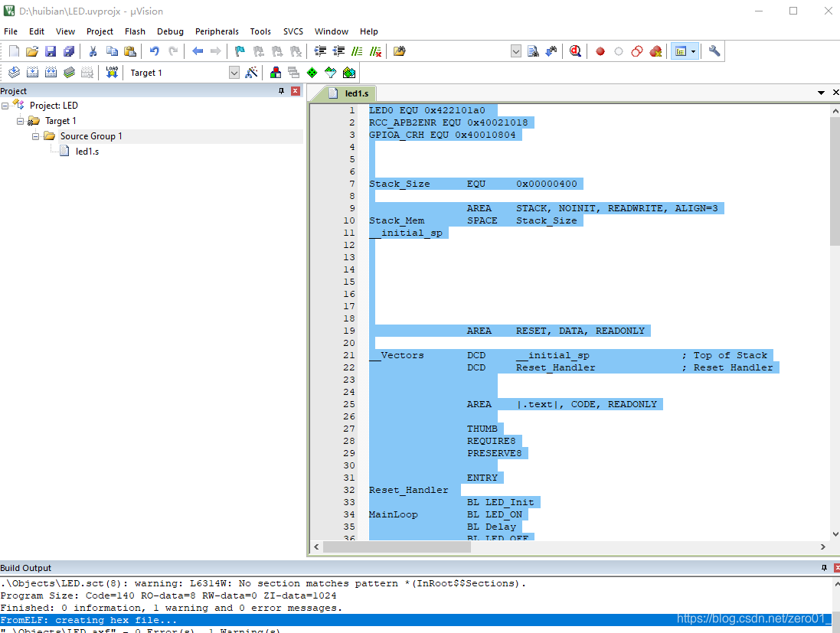Screen dimensions: 840x633
Task: Open the Flash menu
Action: (x=135, y=31)
